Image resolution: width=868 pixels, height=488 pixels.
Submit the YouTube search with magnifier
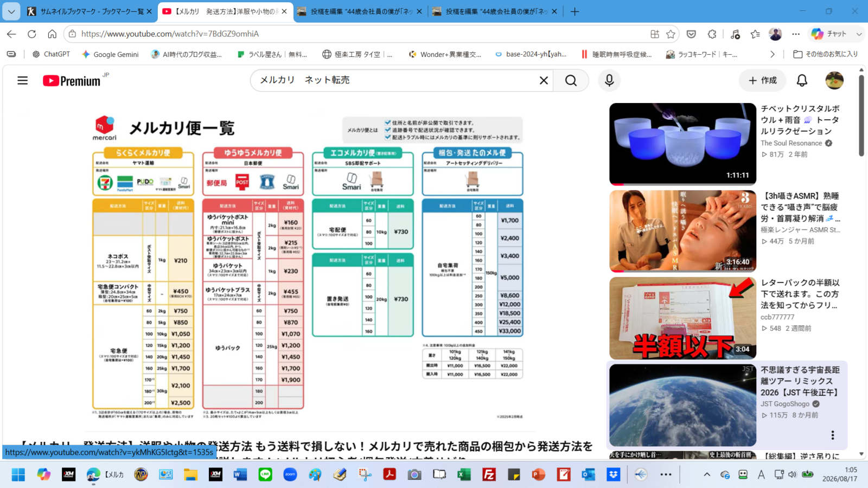click(x=571, y=80)
